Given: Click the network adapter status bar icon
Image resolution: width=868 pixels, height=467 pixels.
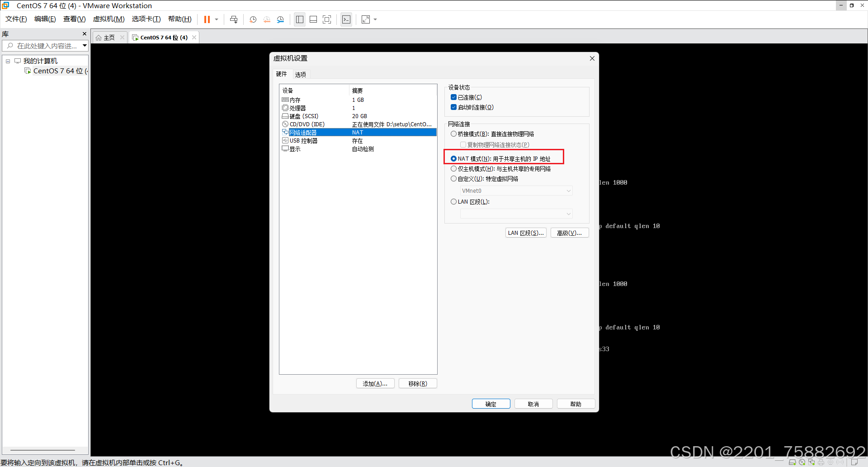Looking at the screenshot, I should point(811,462).
